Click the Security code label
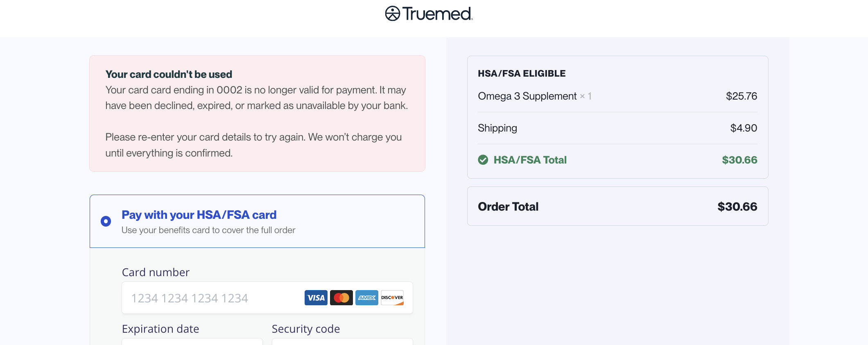This screenshot has height=345, width=868. (306, 329)
